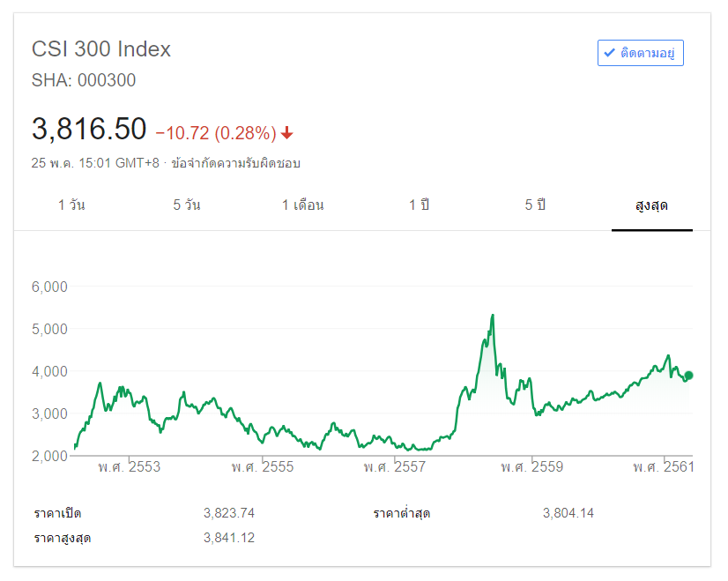Click the green end-point dot on chart

pyautogui.click(x=688, y=376)
